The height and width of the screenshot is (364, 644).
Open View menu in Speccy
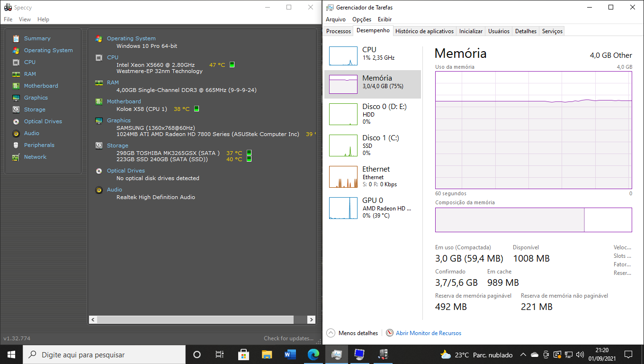click(25, 19)
